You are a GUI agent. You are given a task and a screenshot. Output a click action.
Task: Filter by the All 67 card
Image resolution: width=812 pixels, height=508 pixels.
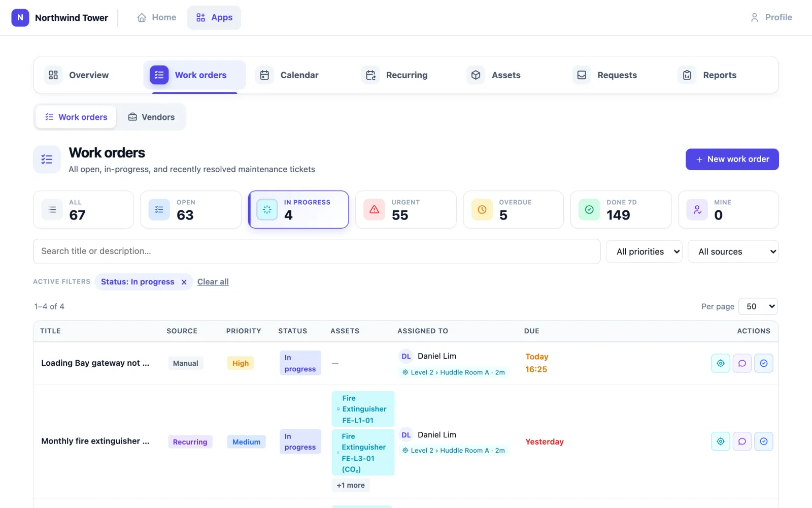coord(83,210)
